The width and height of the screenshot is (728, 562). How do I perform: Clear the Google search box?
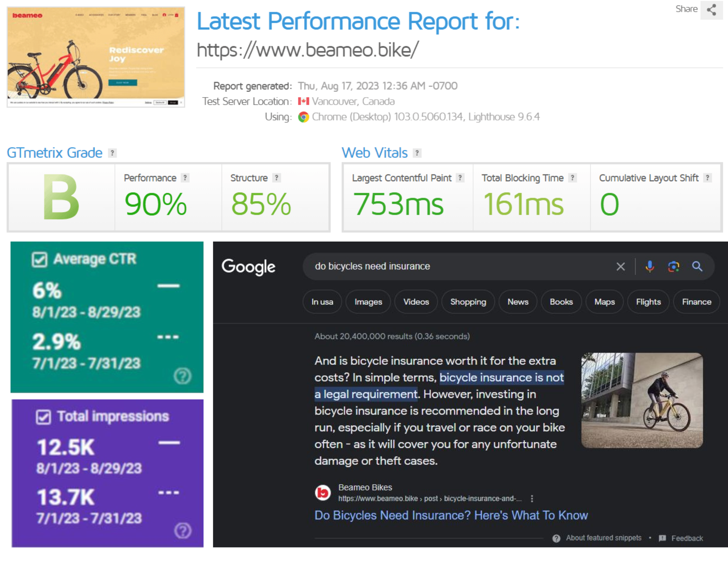click(621, 267)
